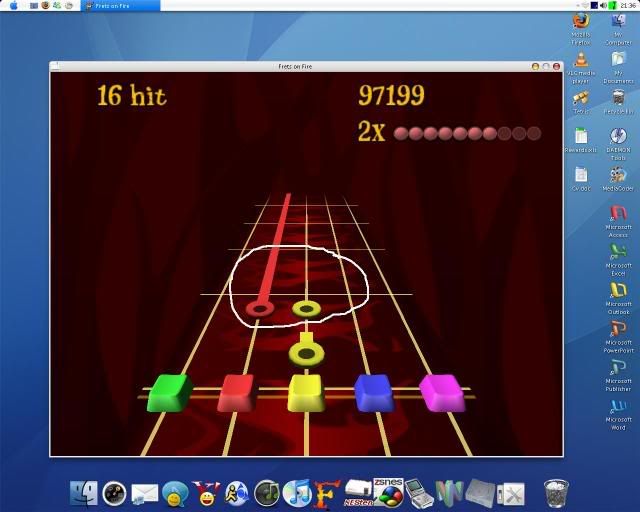The height and width of the screenshot is (512, 640).
Task: Click the yellow note nearest the keys
Action: (x=307, y=353)
